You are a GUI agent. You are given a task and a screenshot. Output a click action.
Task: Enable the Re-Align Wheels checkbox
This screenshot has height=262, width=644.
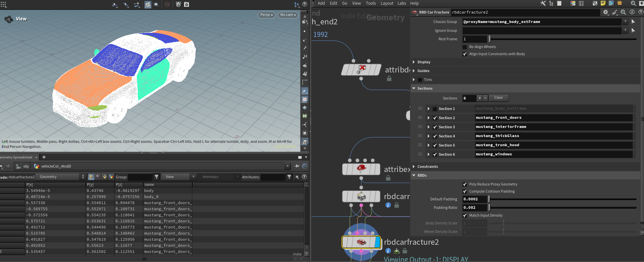(465, 47)
